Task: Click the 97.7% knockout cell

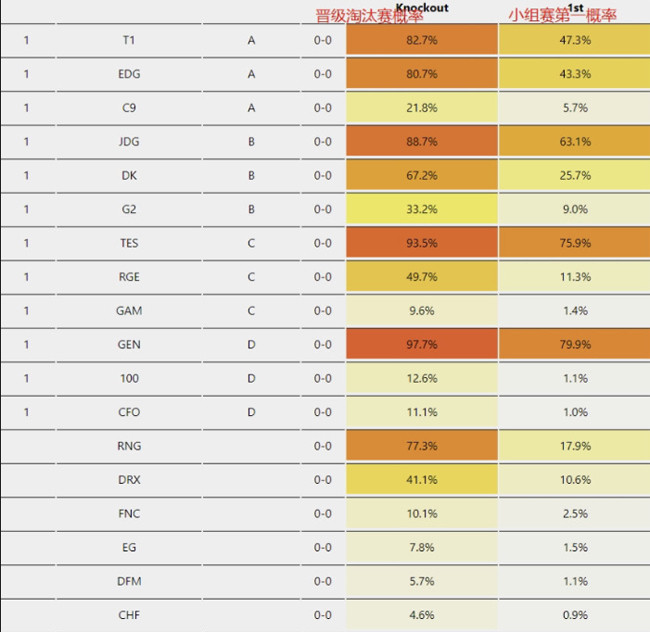Action: (422, 345)
